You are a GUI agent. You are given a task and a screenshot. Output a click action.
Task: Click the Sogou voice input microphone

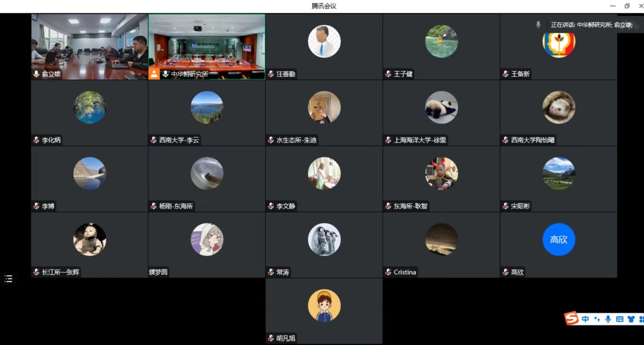pos(608,319)
